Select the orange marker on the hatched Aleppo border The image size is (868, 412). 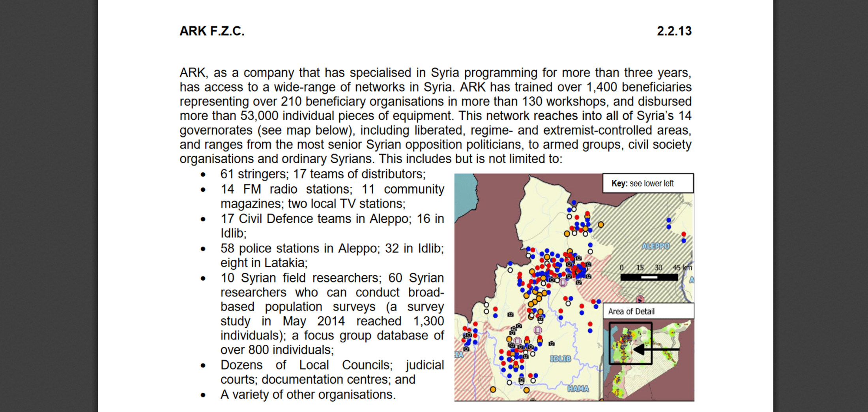600,225
